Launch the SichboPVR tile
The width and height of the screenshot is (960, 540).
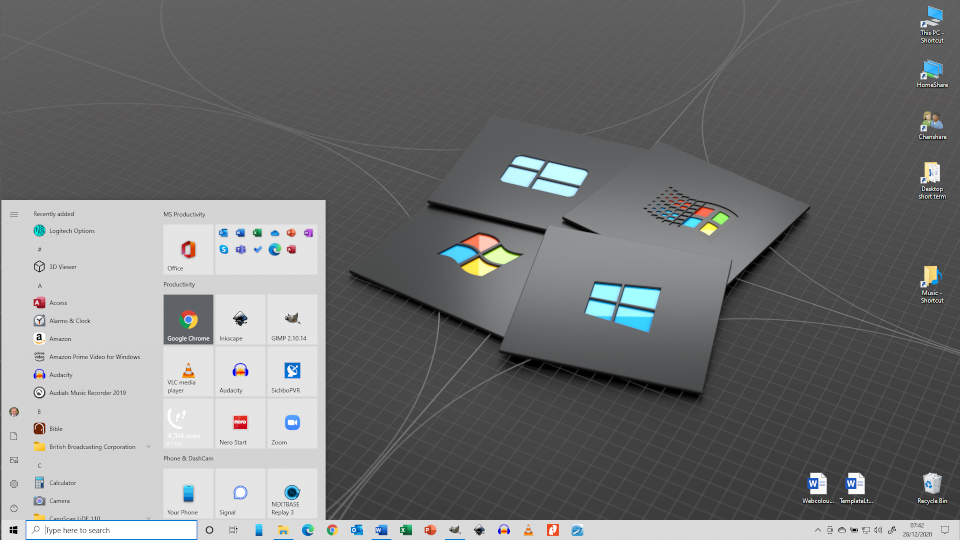click(292, 372)
